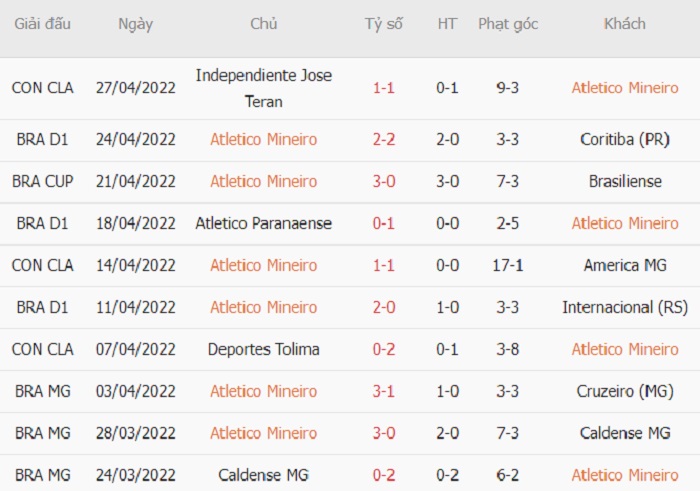Image resolution: width=700 pixels, height=491 pixels.
Task: Open Atletico Paranaense team page
Action: [263, 224]
